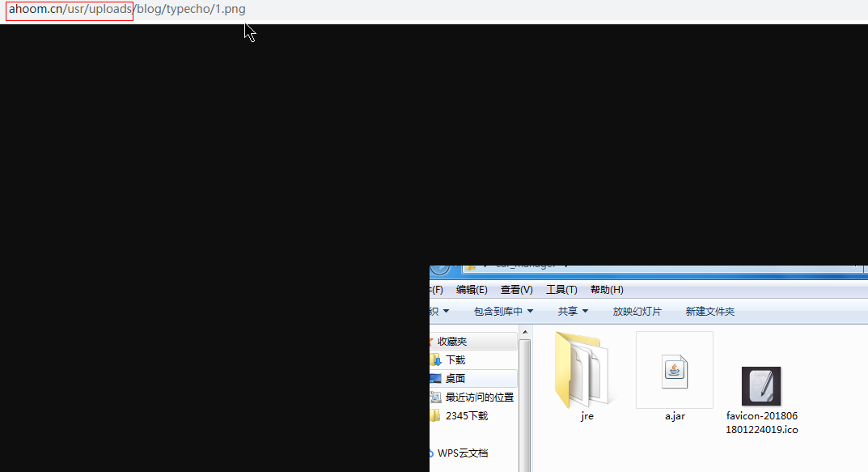Click the 2345下载 folder icon
The width and height of the screenshot is (868, 472).
[436, 416]
